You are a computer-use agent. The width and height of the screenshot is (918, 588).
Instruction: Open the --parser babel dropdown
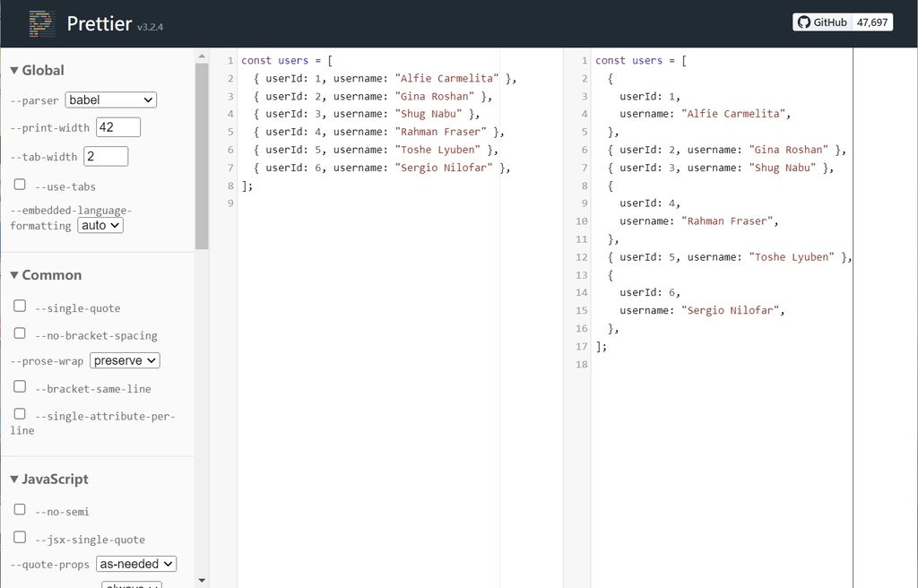110,100
